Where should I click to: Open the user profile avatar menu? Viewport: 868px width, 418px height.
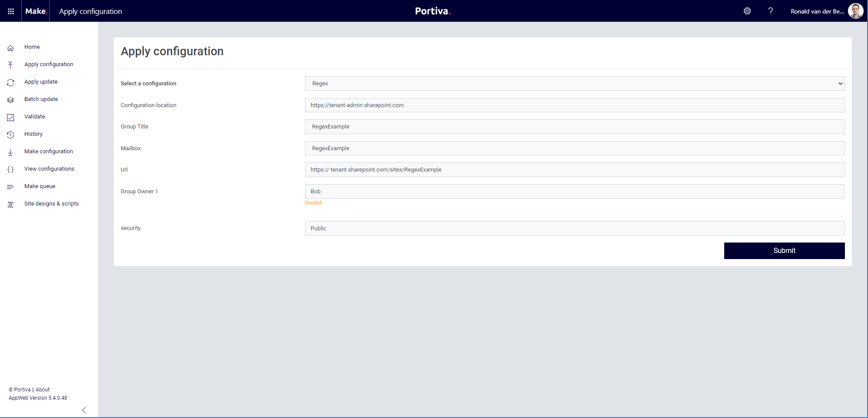click(855, 11)
